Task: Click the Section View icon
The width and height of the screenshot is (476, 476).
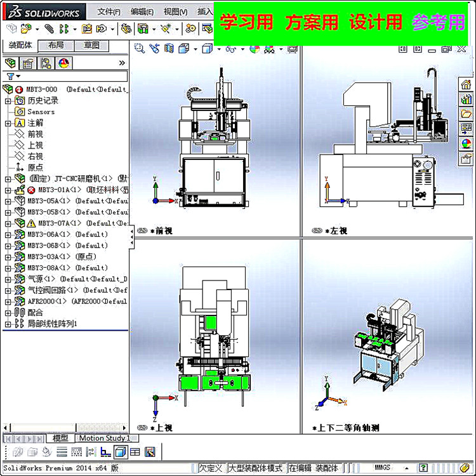Action: point(169,48)
